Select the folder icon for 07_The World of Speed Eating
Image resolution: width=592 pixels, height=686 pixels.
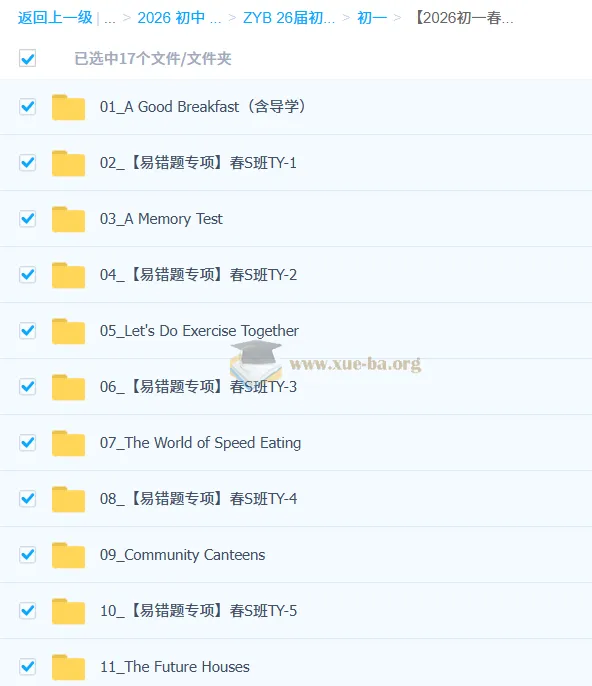coord(68,443)
